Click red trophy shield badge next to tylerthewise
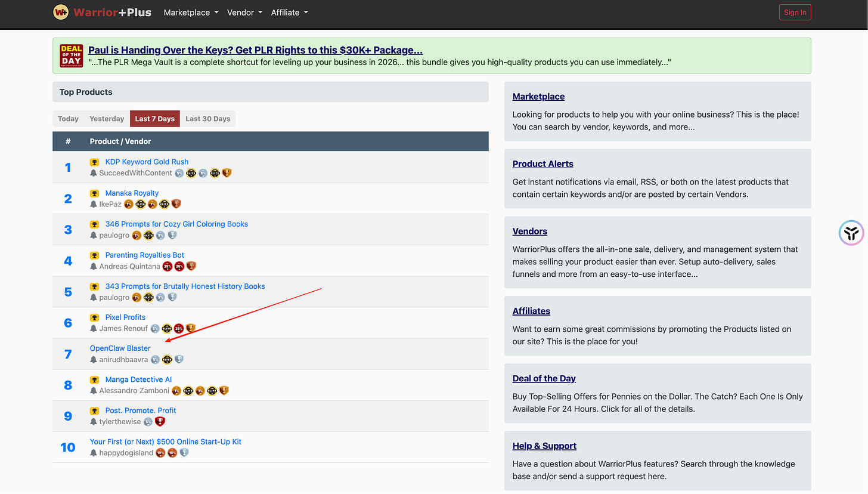Viewport: 868px width, 494px height. [x=160, y=422]
